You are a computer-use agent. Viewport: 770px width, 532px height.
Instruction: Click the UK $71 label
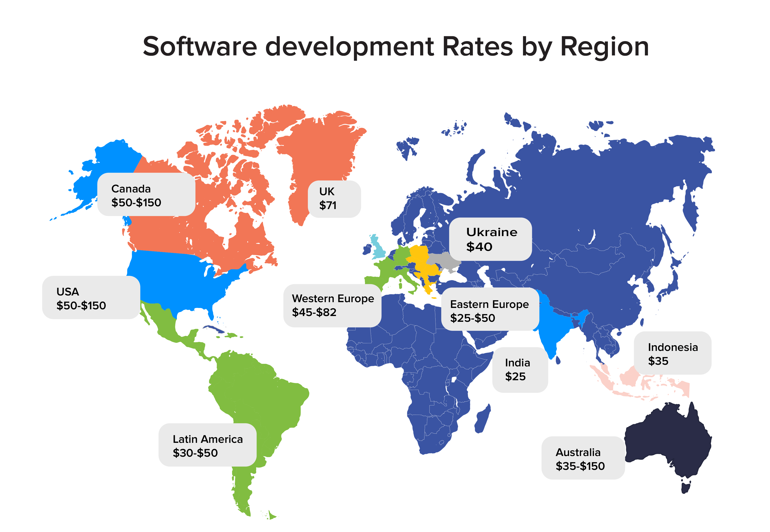(334, 199)
